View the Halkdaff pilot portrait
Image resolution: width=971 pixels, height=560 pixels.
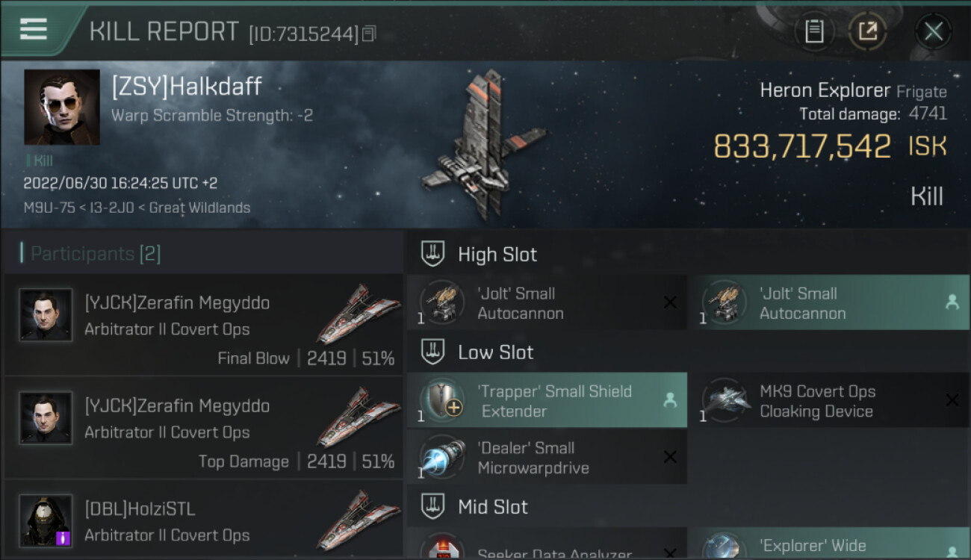click(61, 107)
